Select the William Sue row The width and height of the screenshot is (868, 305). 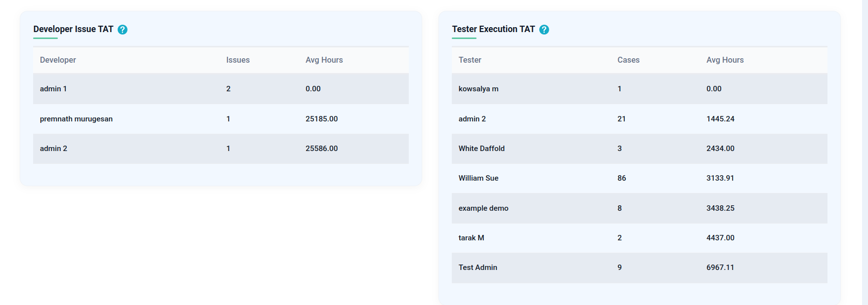click(640, 178)
